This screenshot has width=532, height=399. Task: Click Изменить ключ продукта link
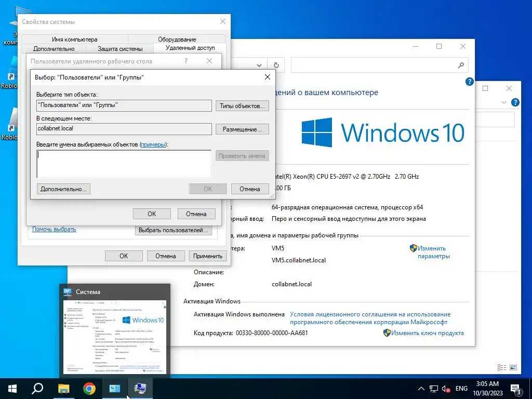point(428,333)
